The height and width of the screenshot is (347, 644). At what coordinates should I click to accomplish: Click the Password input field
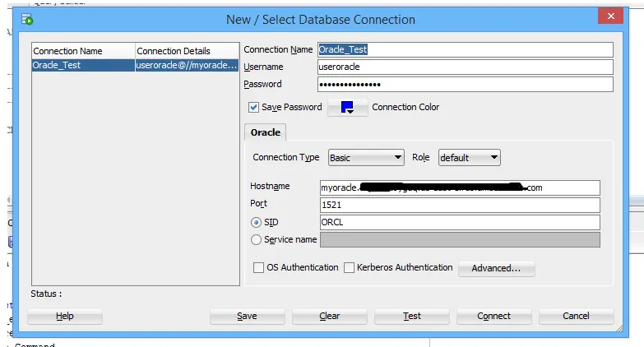[466, 85]
